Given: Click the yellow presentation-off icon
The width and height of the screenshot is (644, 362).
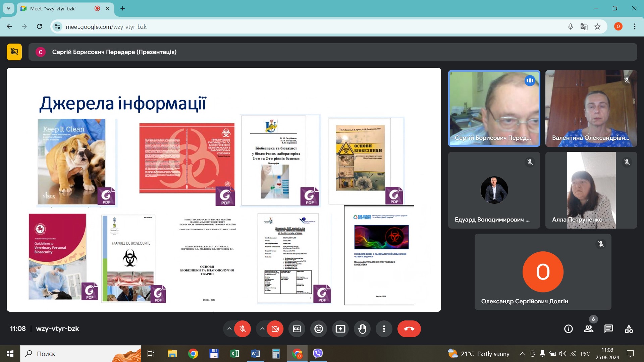Looking at the screenshot, I should (14, 52).
